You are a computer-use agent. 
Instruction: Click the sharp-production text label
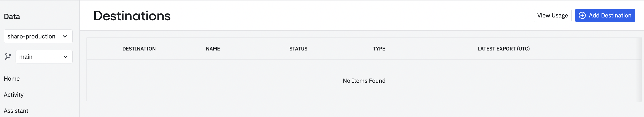(x=31, y=37)
